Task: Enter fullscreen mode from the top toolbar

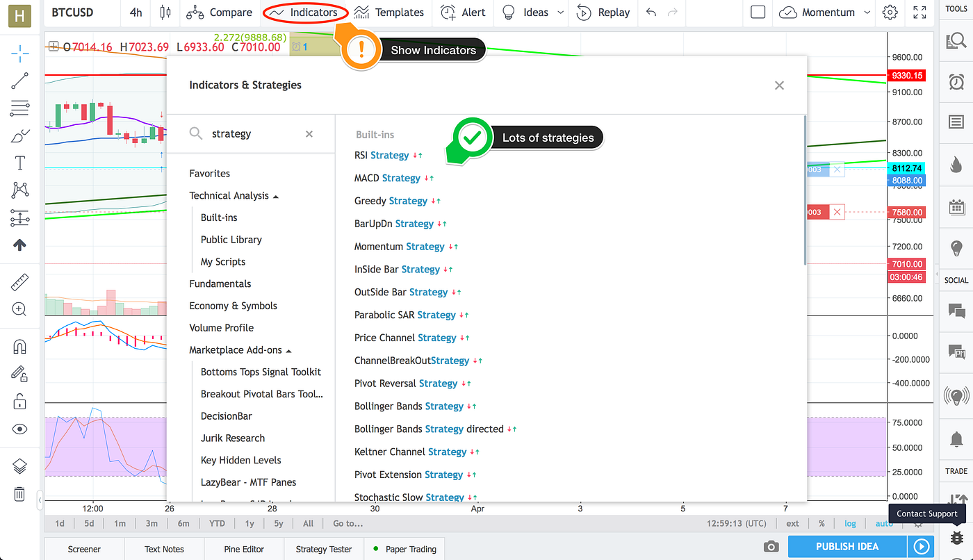Action: [920, 13]
